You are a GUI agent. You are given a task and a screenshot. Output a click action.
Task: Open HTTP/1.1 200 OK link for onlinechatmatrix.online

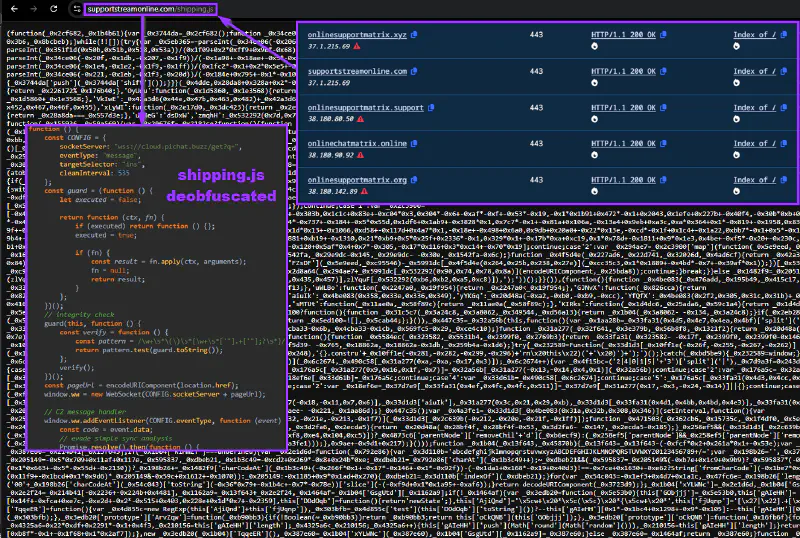point(623,144)
